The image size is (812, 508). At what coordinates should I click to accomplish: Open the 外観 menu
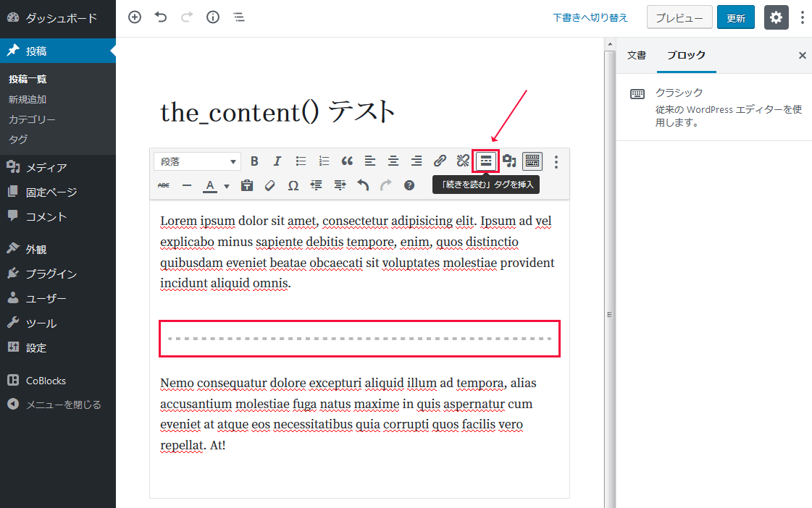click(x=58, y=249)
